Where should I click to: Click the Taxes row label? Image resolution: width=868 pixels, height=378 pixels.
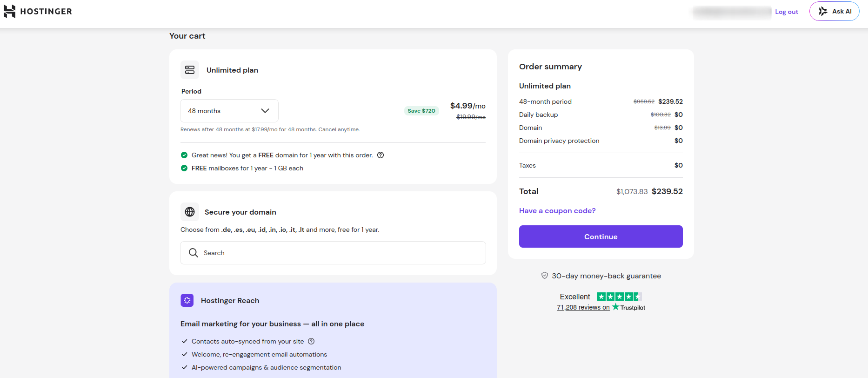[527, 165]
